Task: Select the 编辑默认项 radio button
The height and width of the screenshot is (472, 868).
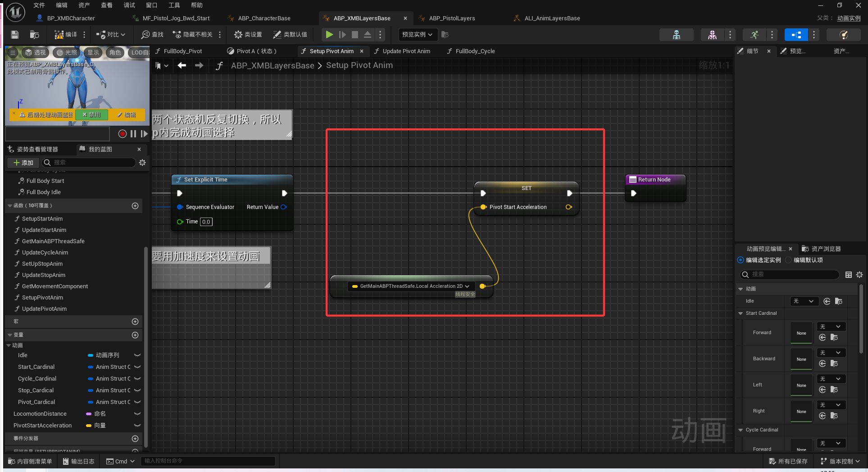Action: [788, 260]
